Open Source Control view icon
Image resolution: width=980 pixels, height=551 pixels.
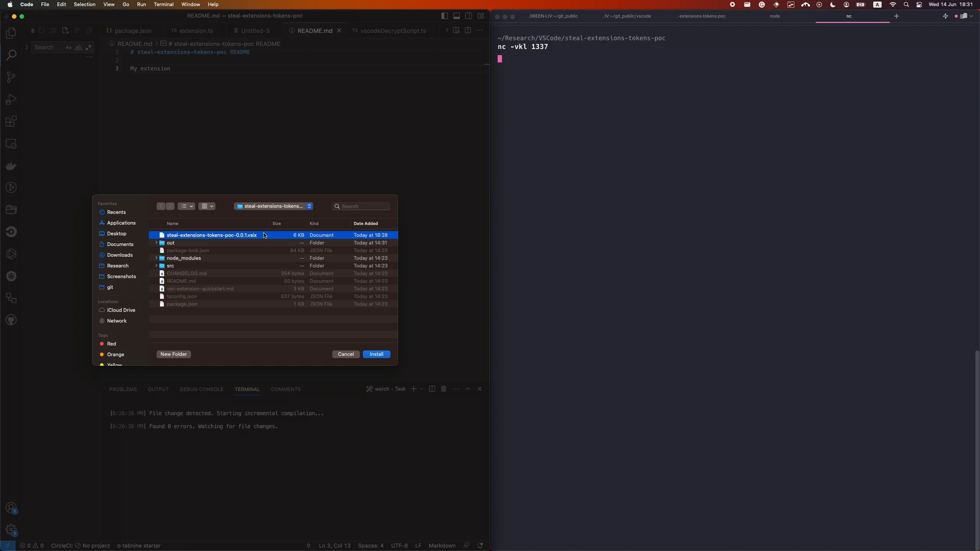tap(11, 77)
